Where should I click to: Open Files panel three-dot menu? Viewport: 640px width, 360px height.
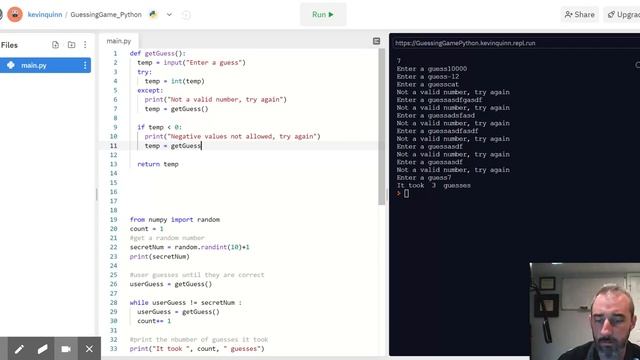tap(85, 45)
